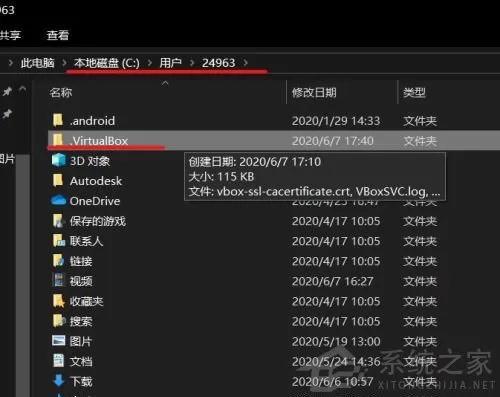This screenshot has height=397, width=500.
Task: Select the 文档 documents icon
Action: point(59,361)
